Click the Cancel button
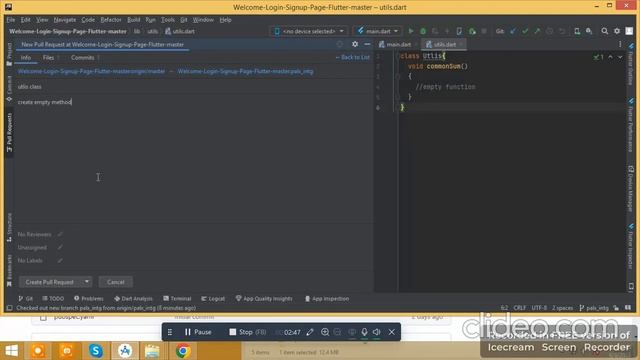Screen dimensions: 640x360 116,282
